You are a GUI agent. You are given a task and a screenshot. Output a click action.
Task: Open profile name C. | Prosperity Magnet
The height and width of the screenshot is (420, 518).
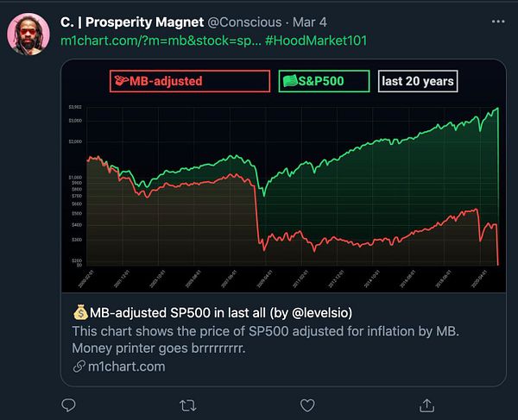130,20
